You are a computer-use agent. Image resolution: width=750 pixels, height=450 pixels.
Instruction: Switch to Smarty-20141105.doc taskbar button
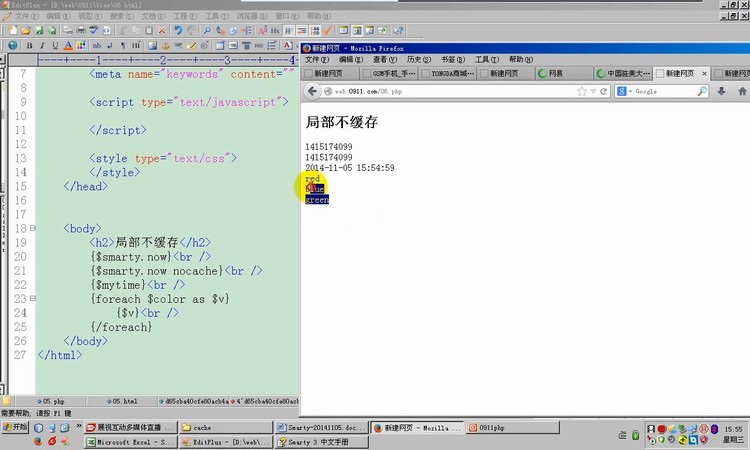pos(322,428)
